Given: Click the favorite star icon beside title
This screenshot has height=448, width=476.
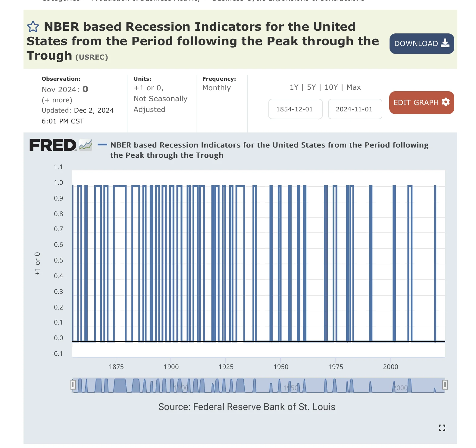Looking at the screenshot, I should (33, 26).
